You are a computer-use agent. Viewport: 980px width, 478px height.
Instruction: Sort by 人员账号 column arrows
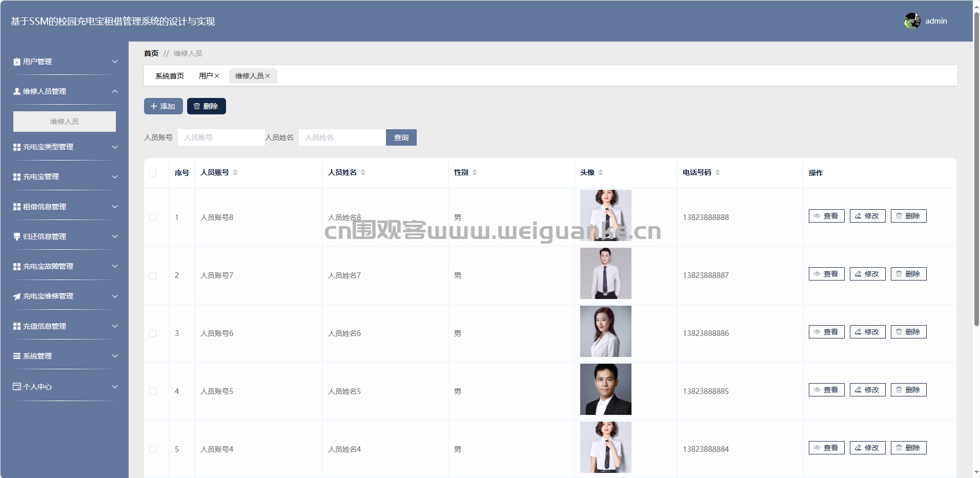(235, 172)
